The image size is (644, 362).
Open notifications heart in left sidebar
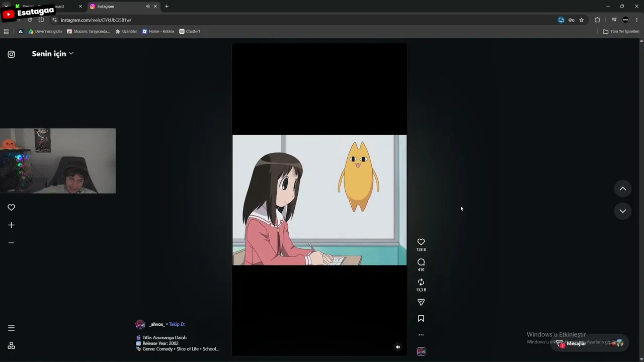point(11,207)
